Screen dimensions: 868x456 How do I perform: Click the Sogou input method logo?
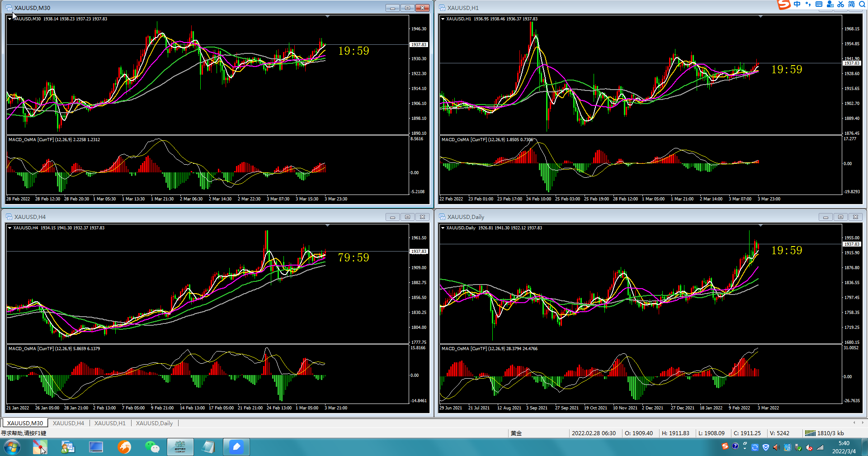784,4
